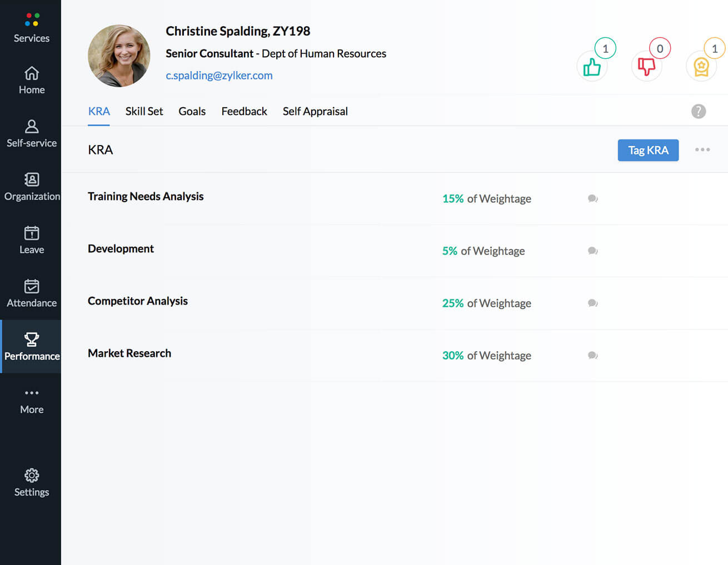Click the c.spalding@zylker.com email link
The image size is (728, 565).
coord(219,76)
